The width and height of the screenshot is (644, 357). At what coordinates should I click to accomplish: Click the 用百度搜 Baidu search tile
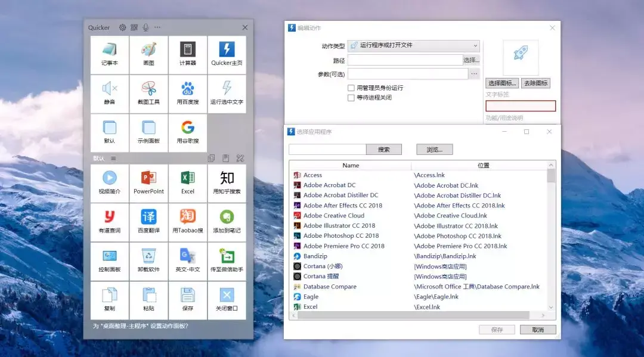pos(188,94)
